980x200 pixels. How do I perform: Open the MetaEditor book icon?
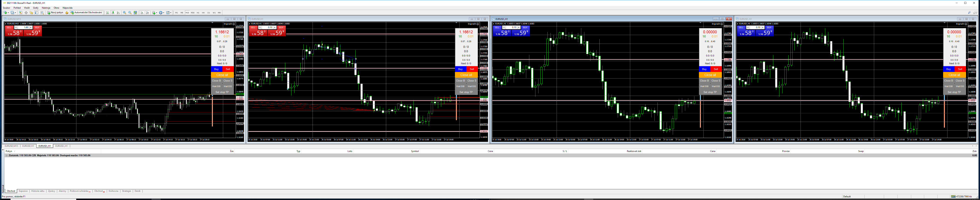(67, 13)
